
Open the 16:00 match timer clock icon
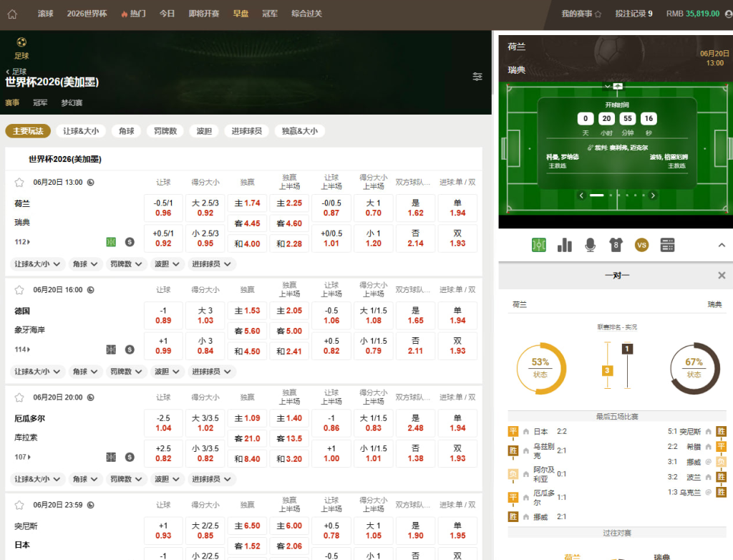pos(91,290)
